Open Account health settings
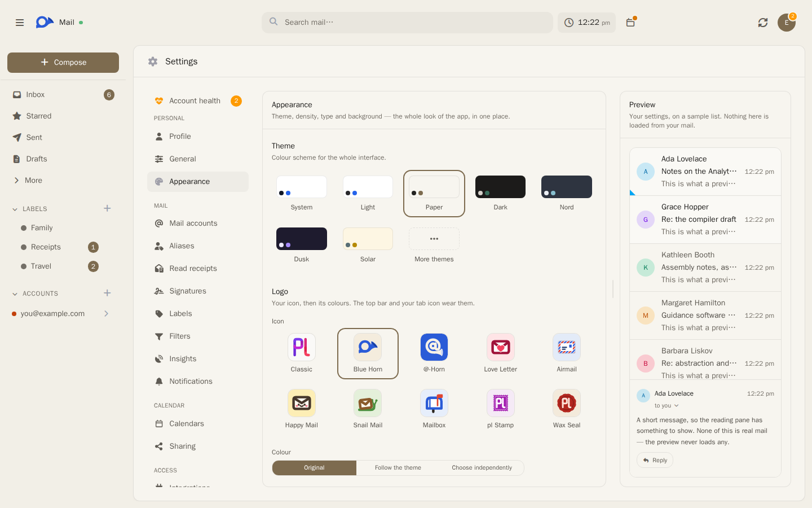The image size is (812, 508). coord(198,101)
